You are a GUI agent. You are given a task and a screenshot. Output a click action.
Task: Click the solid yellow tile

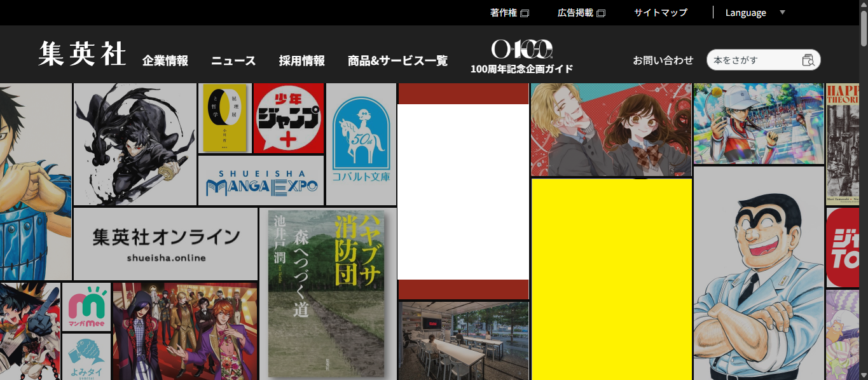612,280
